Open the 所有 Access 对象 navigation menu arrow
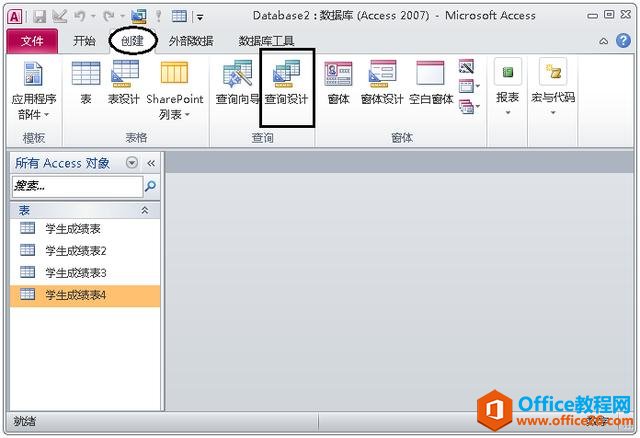This screenshot has height=438, width=640. (131, 163)
